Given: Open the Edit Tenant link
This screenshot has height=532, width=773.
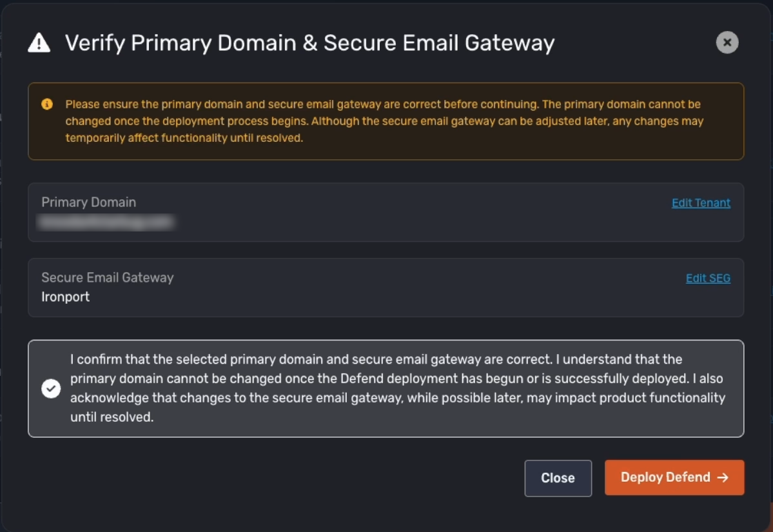Looking at the screenshot, I should 701,202.
